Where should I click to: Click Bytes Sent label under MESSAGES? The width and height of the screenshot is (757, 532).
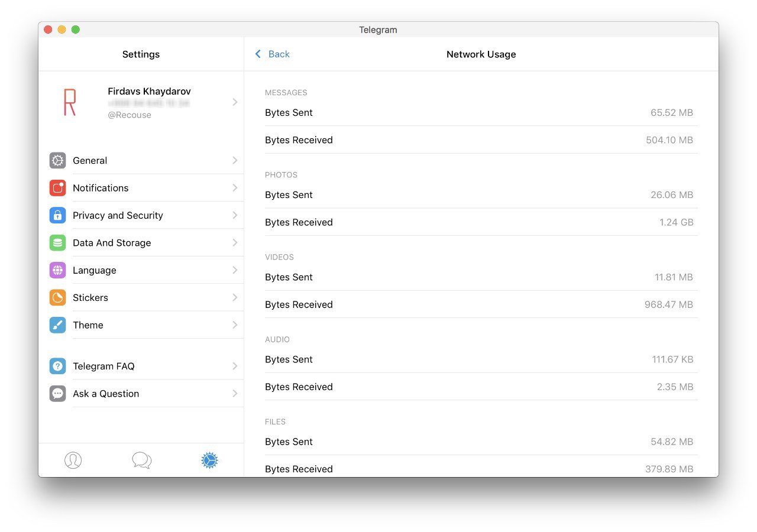289,113
